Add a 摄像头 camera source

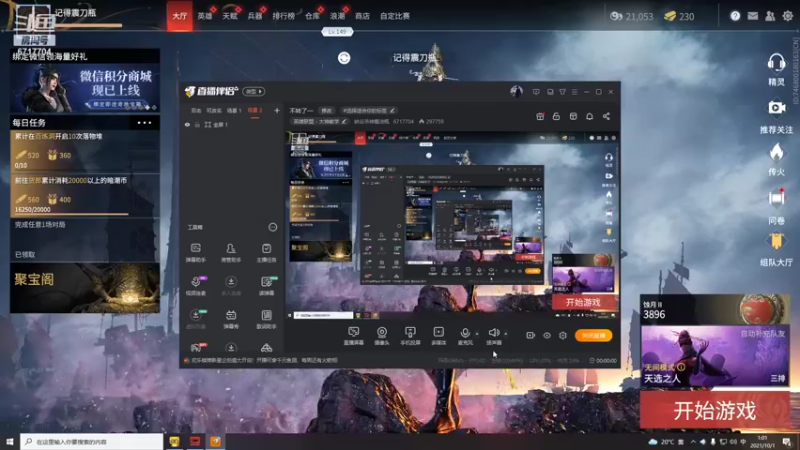click(x=382, y=336)
